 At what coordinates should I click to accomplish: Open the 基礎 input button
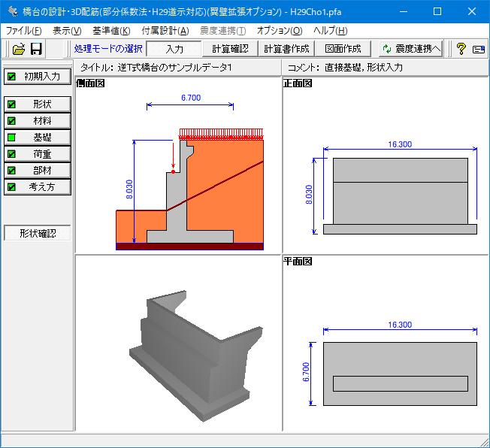[x=38, y=138]
